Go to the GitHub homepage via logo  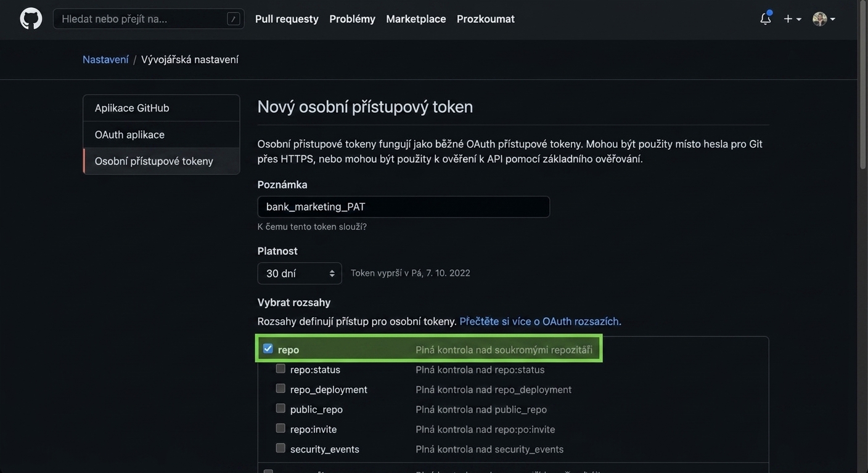pyautogui.click(x=31, y=18)
